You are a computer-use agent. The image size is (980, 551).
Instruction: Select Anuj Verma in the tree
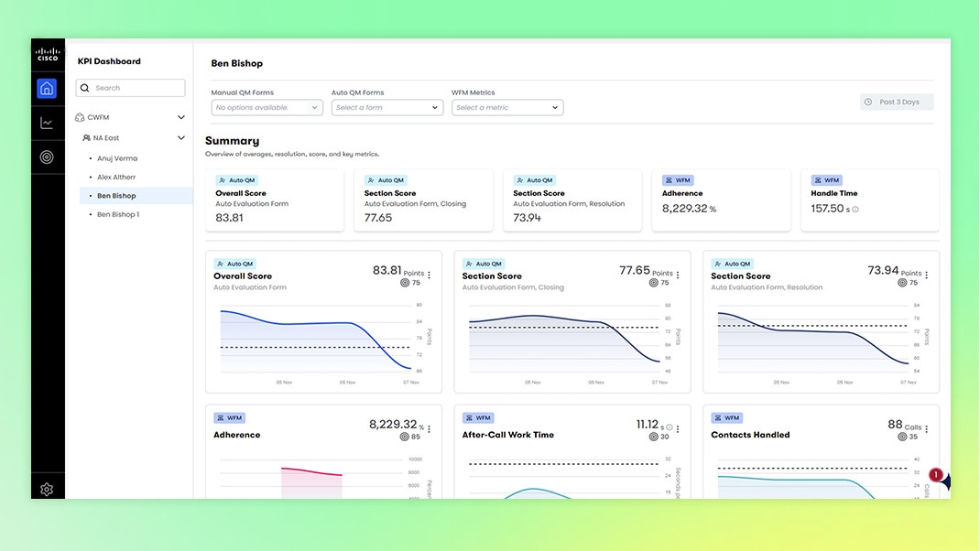tap(117, 158)
